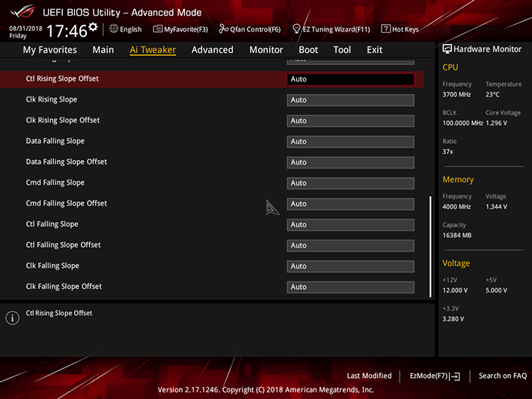Viewport: 532px width, 399px height.
Task: Edit Data Falling Slope Auto field
Action: pyautogui.click(x=350, y=141)
